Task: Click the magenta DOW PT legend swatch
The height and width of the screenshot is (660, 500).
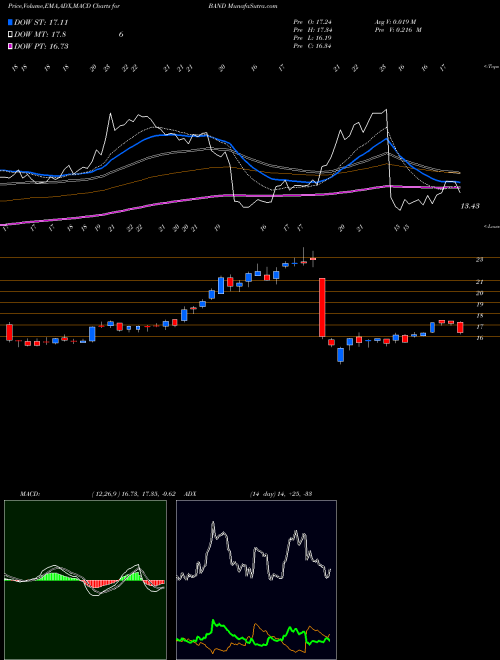Action: tap(11, 46)
